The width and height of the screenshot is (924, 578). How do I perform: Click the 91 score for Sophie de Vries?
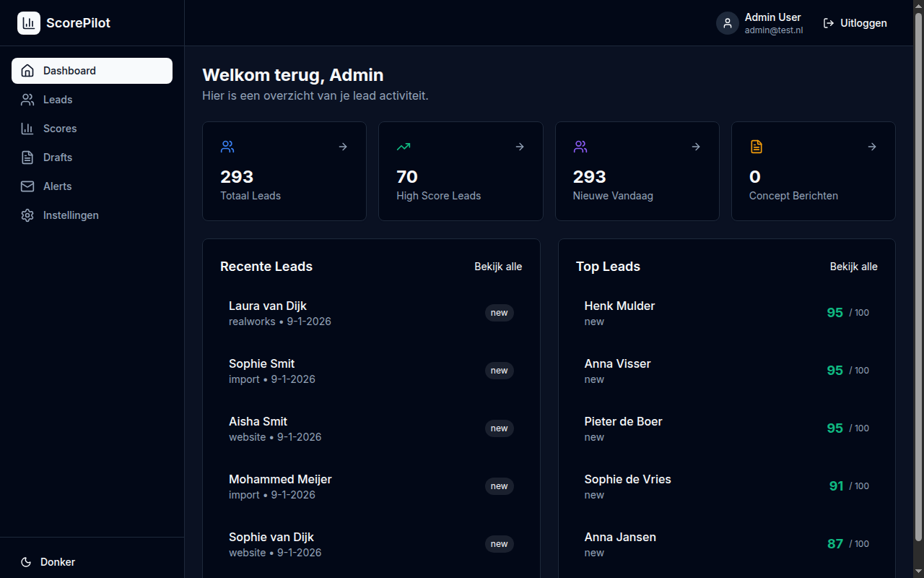coord(837,486)
